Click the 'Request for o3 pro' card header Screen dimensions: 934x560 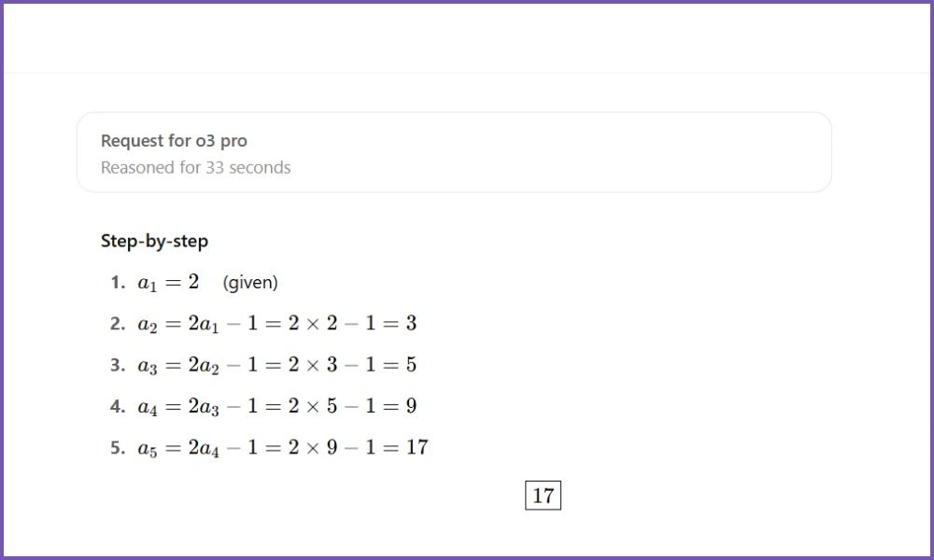pos(175,140)
